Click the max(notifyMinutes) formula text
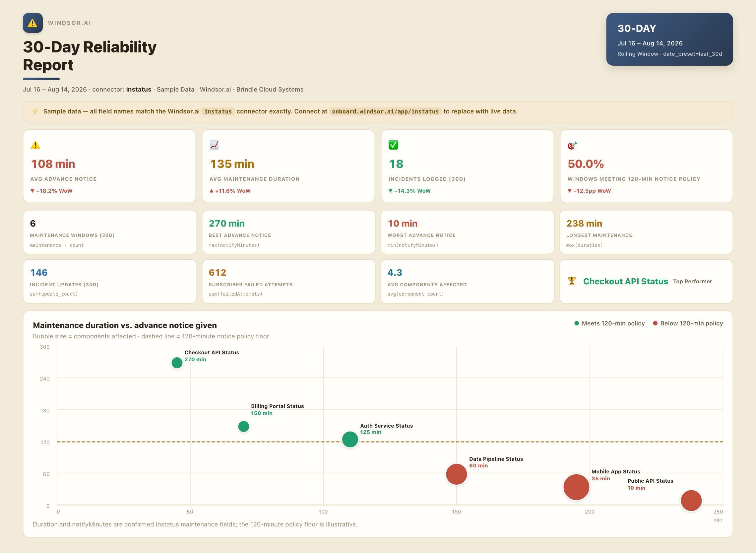This screenshot has width=756, height=553. pyautogui.click(x=234, y=245)
